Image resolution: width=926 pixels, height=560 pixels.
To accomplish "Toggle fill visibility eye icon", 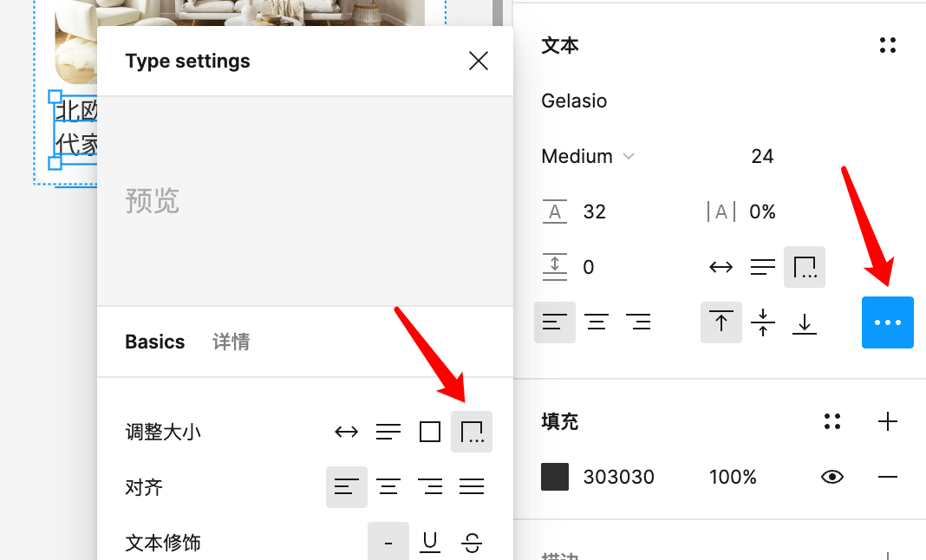I will (x=832, y=477).
